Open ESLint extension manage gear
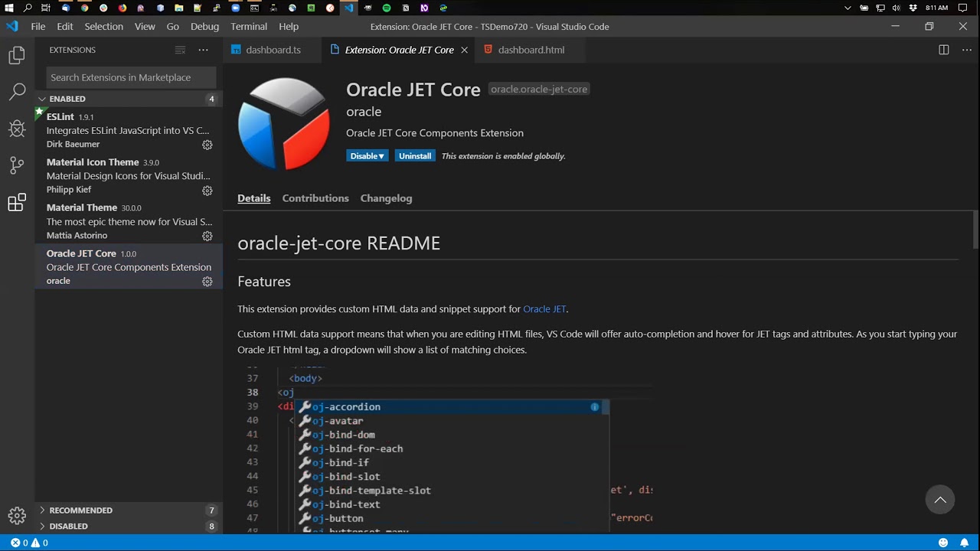Screen dimensions: 980x551 [207, 145]
